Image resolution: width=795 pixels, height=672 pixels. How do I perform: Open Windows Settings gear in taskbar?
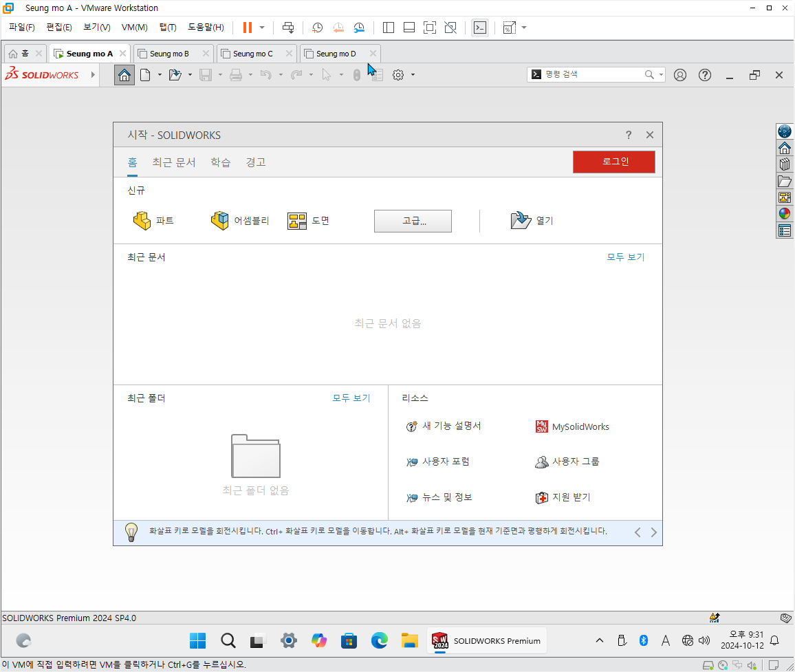pyautogui.click(x=288, y=640)
